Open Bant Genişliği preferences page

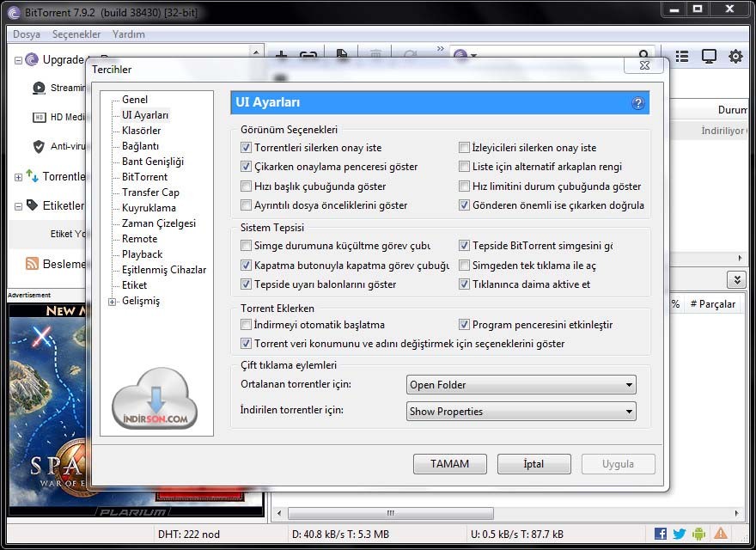(x=153, y=162)
